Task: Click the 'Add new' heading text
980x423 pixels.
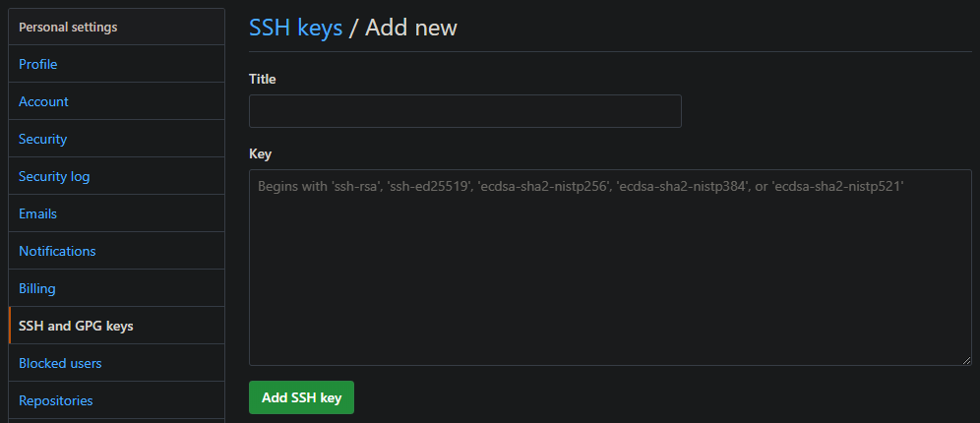Action: [411, 28]
